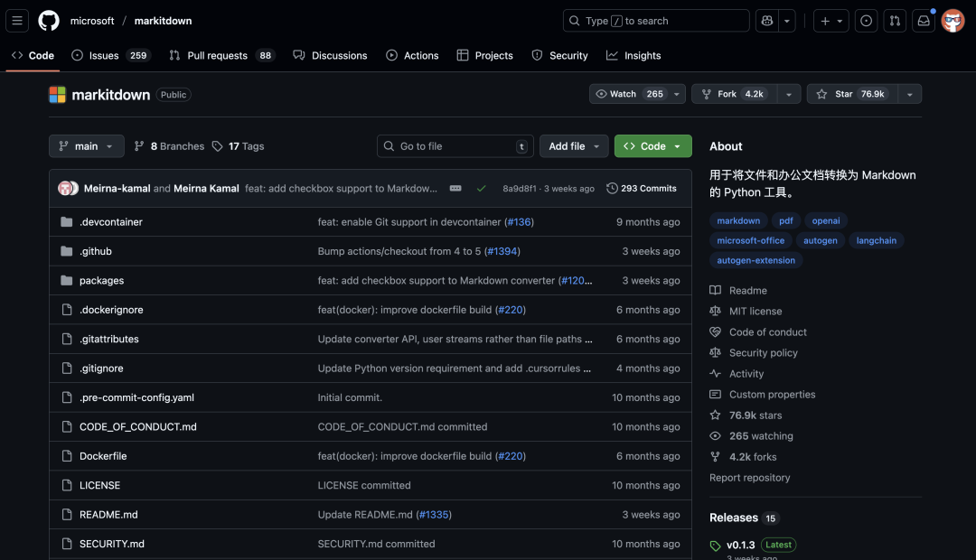Open the packages folder icon
976x560 pixels.
pyautogui.click(x=67, y=281)
